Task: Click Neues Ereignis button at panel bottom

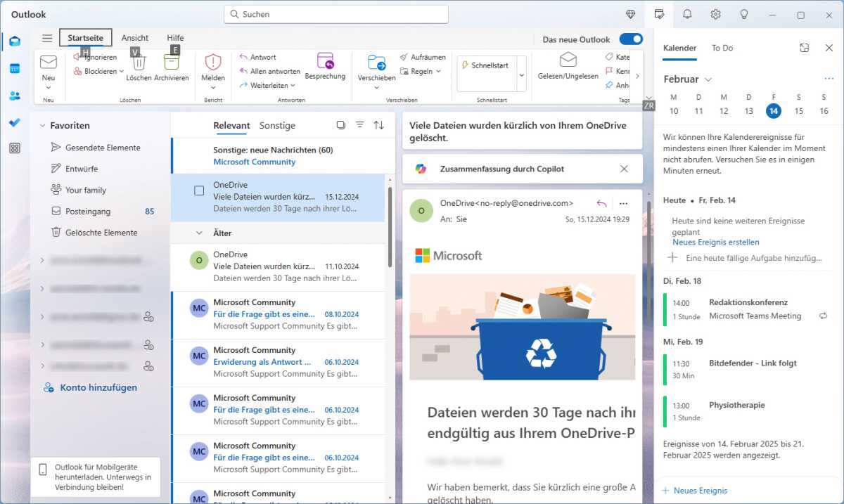Action: tap(695, 490)
